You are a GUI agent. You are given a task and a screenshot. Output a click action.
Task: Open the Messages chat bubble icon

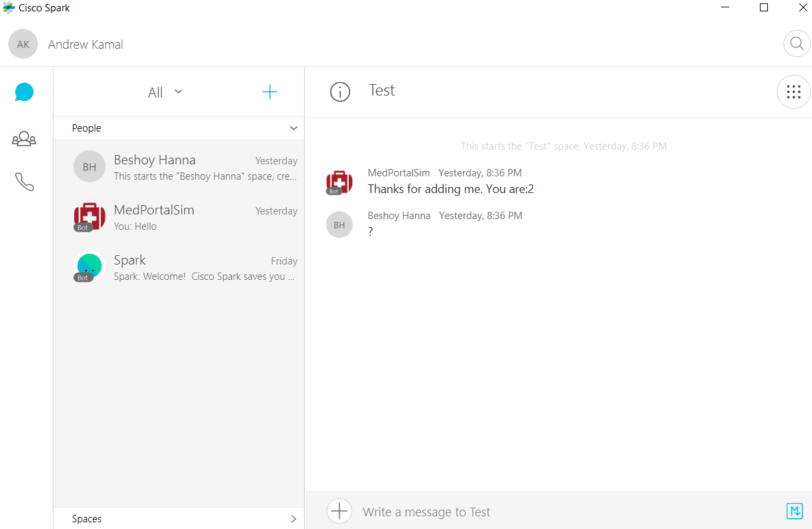pyautogui.click(x=24, y=92)
